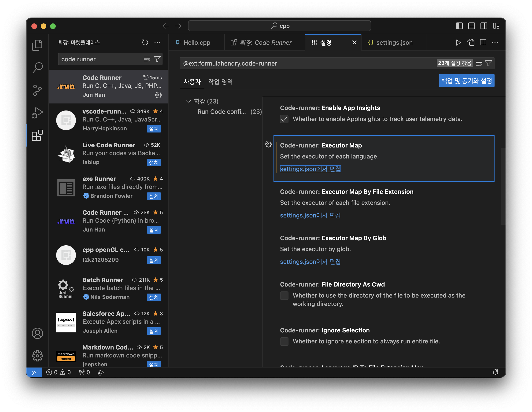Screen dimensions: 532x412
Task: Open the Run and Debug view
Action: (x=37, y=113)
